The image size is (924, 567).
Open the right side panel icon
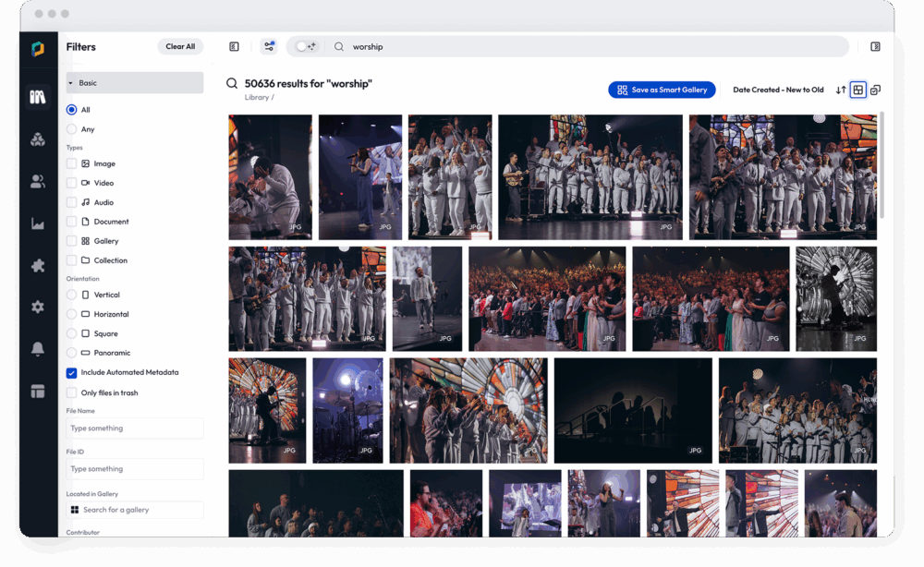[875, 46]
